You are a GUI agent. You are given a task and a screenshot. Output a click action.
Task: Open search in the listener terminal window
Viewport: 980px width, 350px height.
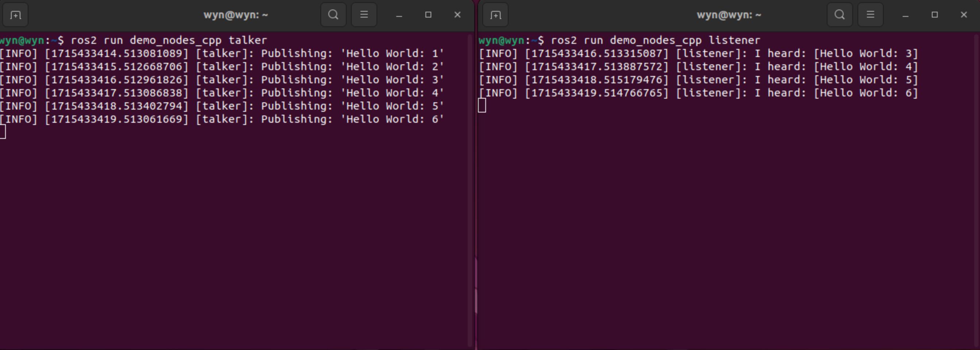click(840, 15)
